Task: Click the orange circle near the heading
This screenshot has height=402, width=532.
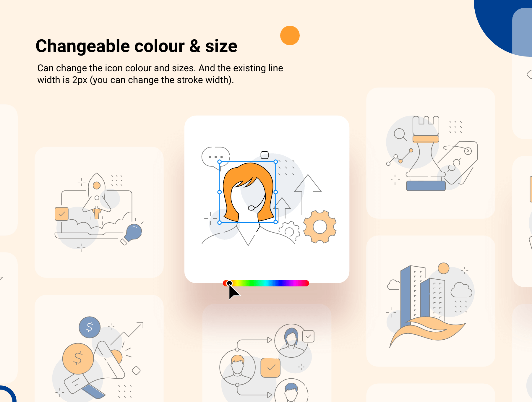Action: tap(290, 35)
